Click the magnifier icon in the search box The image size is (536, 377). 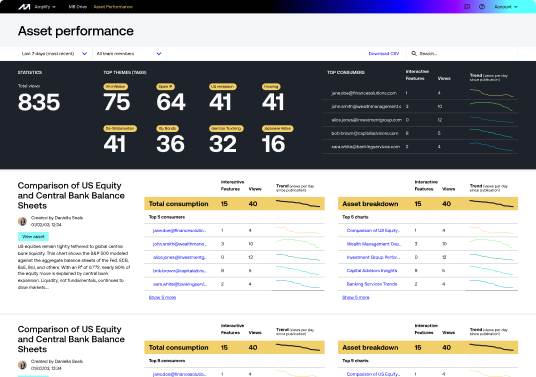pyautogui.click(x=414, y=54)
